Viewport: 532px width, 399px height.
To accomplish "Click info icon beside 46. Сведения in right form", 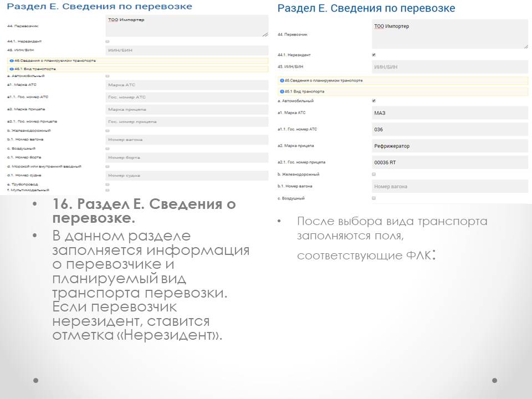I will pos(282,80).
